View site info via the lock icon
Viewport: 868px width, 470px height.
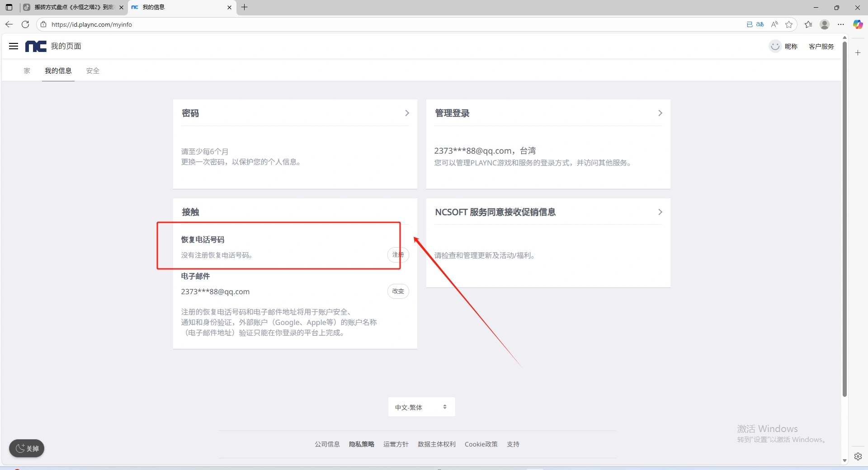click(43, 24)
